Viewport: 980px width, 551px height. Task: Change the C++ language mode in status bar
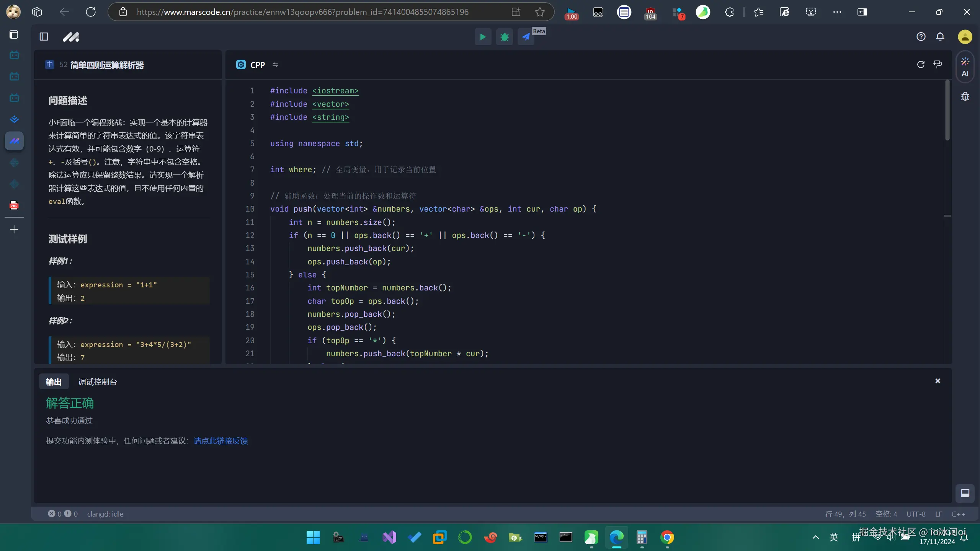[x=958, y=514]
